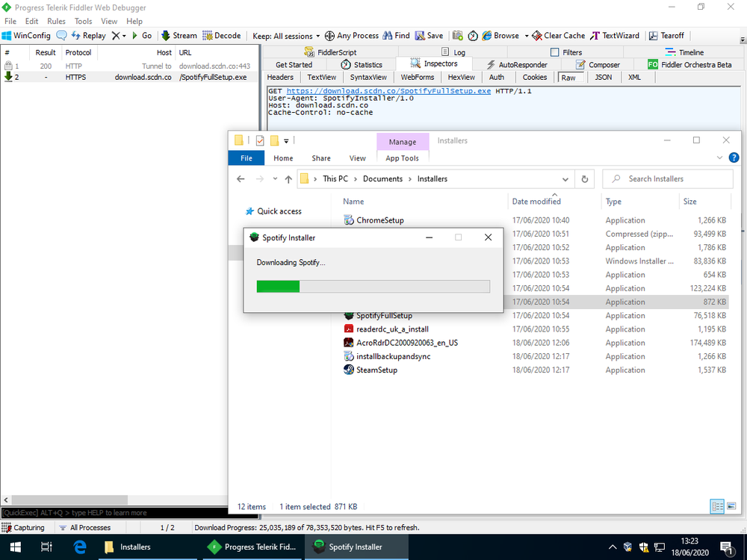Select session 2 SpotifyFullSetup.exe row
747x560 pixels.
click(x=128, y=77)
